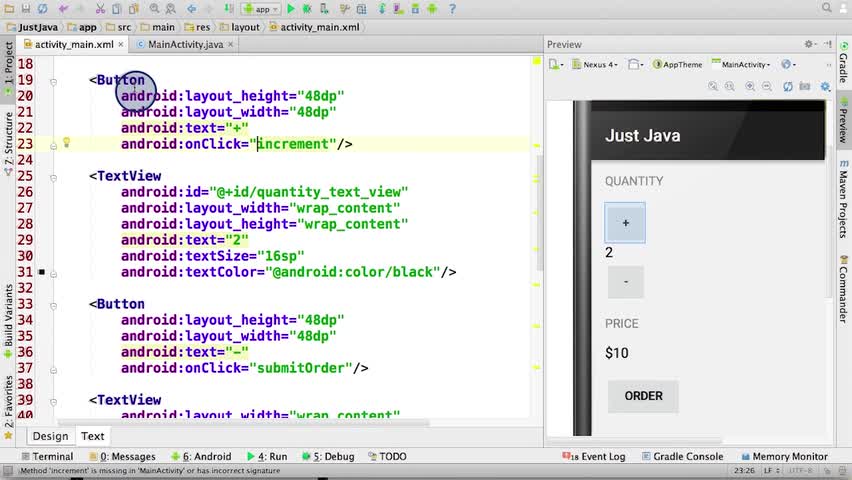The width and height of the screenshot is (852, 480).
Task: Click the minus button in the preview
Action: pos(625,282)
